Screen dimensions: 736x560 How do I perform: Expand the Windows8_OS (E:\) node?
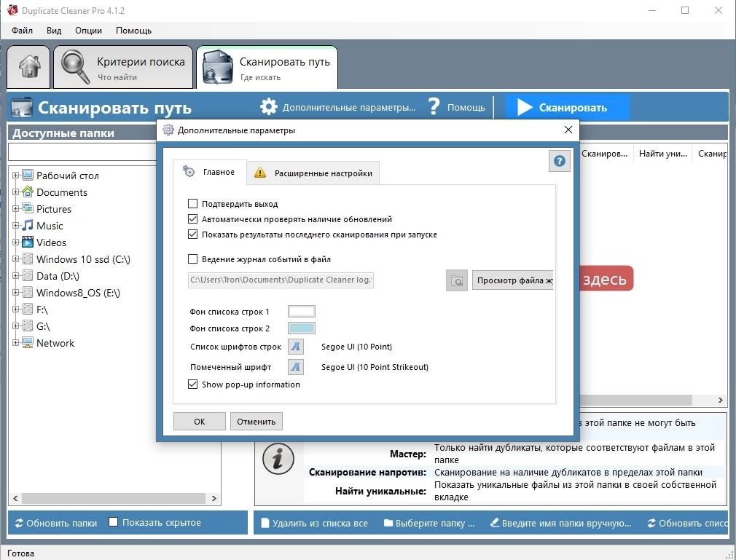[x=15, y=293]
